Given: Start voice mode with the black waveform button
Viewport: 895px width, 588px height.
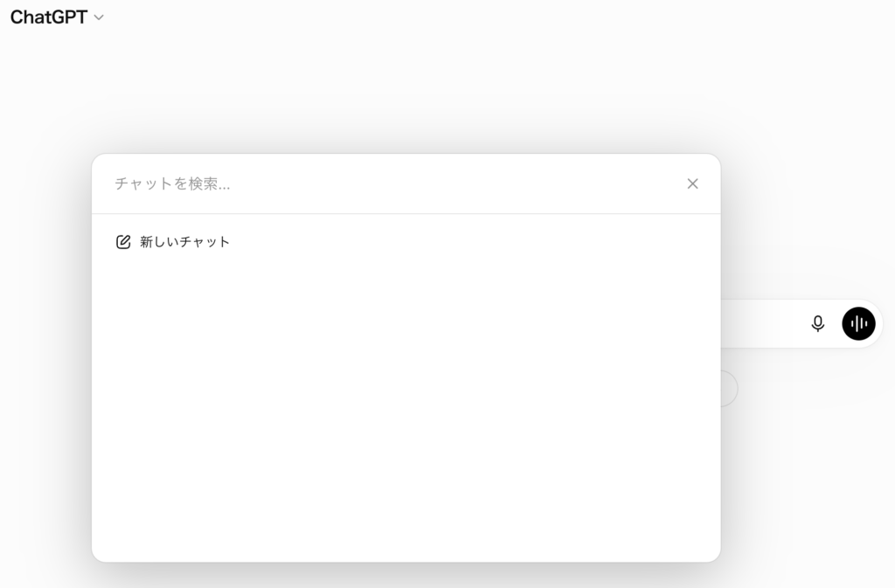Looking at the screenshot, I should [x=858, y=323].
